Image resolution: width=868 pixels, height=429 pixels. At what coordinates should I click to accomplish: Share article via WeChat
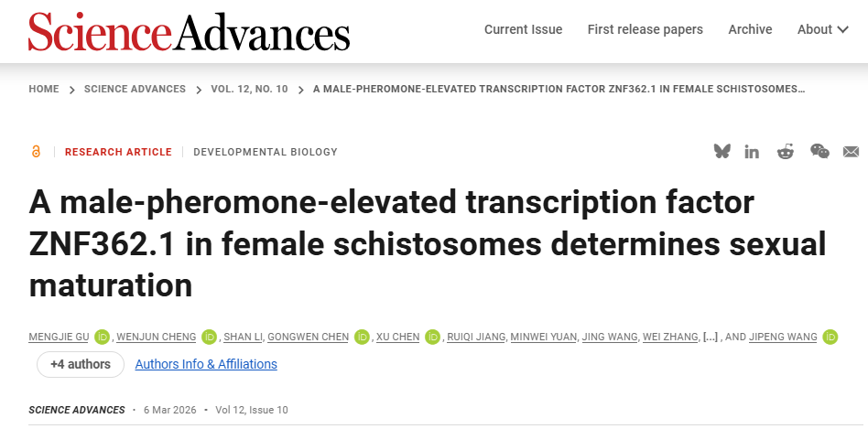pyautogui.click(x=819, y=152)
